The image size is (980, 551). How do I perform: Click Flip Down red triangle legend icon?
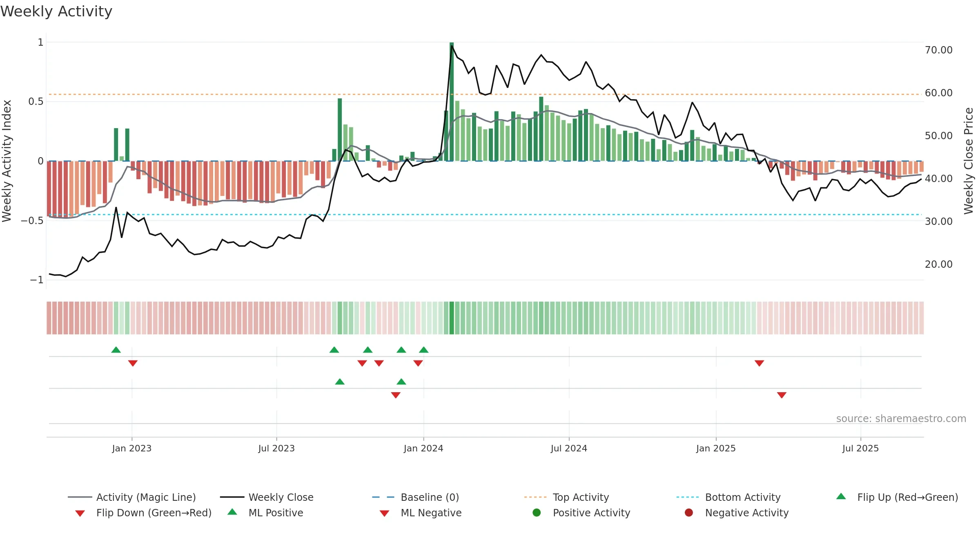point(80,513)
